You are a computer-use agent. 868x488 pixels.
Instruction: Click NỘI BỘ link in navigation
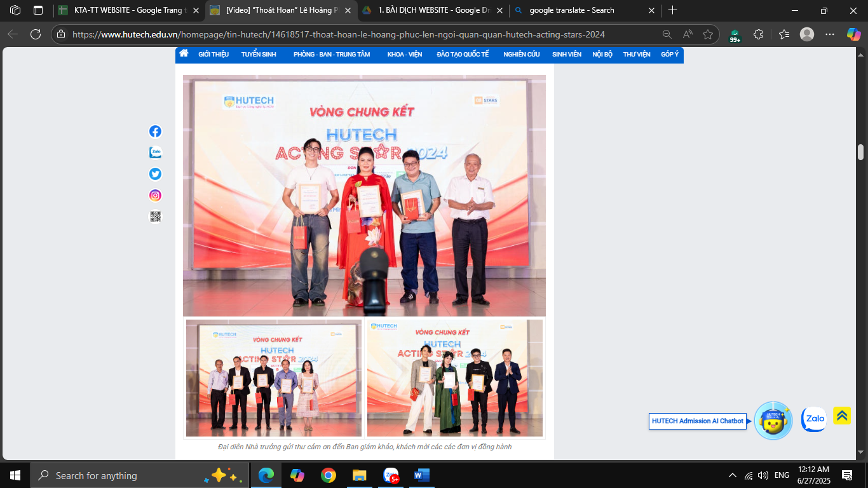[x=602, y=55]
